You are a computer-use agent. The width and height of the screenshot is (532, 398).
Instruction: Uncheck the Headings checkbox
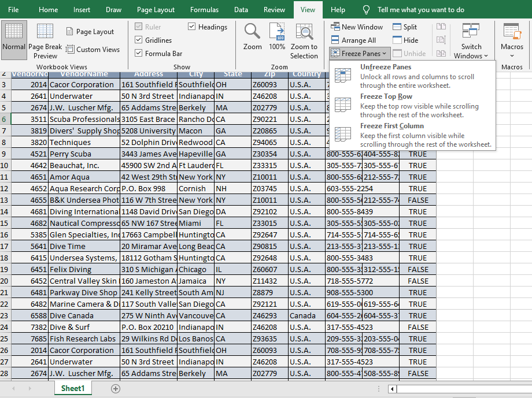coord(192,27)
